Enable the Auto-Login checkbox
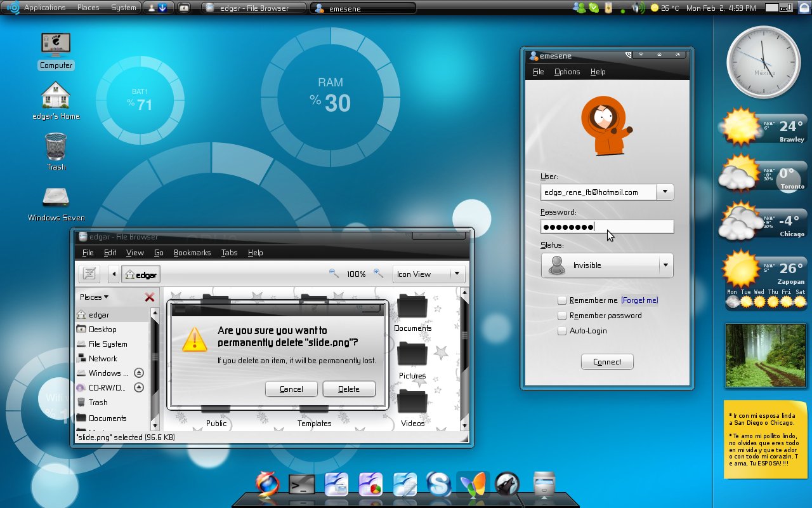This screenshot has width=812, height=508. point(562,331)
